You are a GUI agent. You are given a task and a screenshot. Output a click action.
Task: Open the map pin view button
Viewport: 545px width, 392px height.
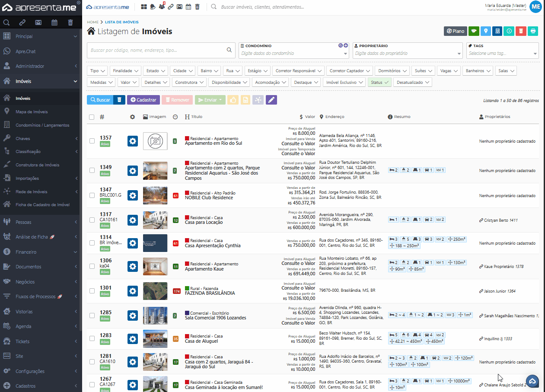(x=486, y=31)
